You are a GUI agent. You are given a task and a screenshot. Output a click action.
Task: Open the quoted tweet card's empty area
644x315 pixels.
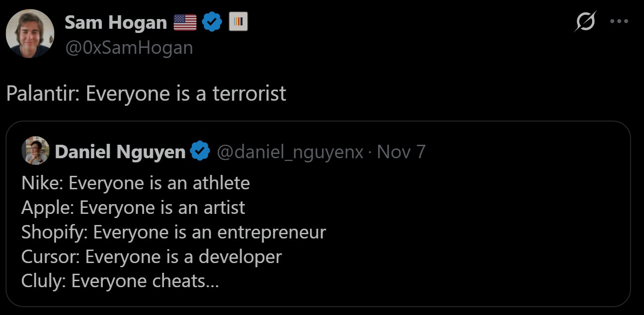click(x=463, y=232)
